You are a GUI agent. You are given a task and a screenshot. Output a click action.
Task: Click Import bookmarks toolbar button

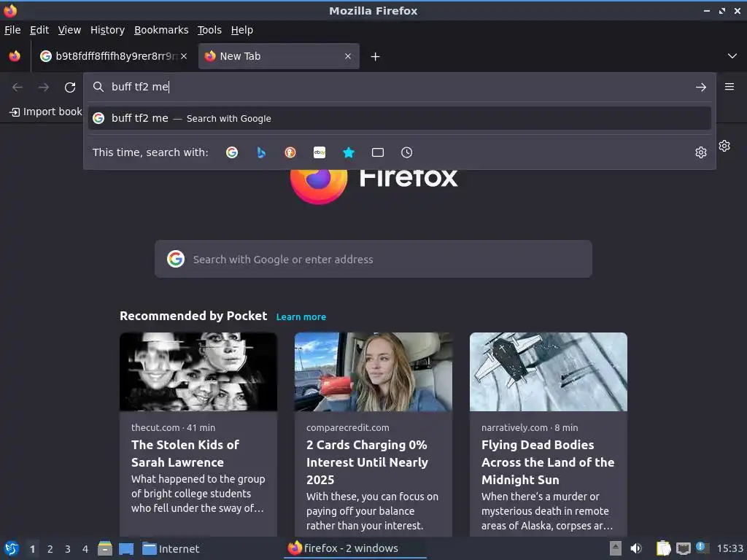46,112
